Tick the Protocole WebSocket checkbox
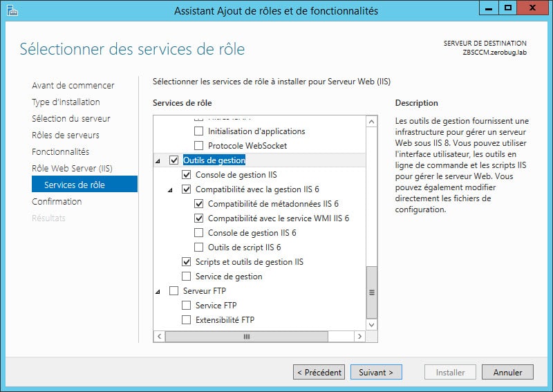 (199, 146)
